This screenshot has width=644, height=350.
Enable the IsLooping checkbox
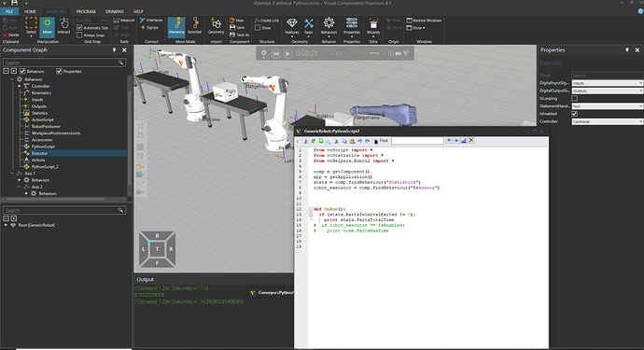pos(575,99)
